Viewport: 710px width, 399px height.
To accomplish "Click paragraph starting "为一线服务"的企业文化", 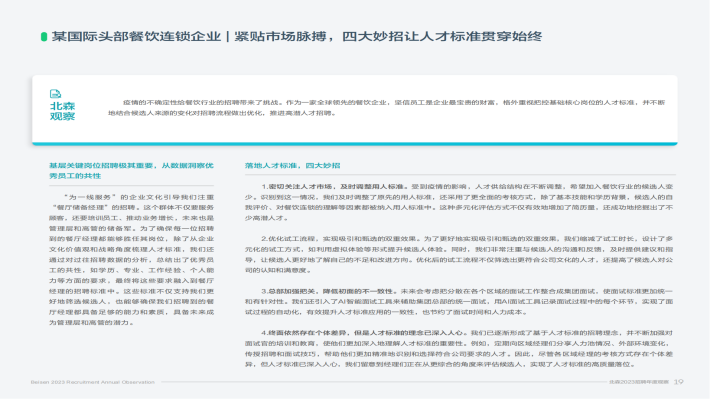I will click(x=131, y=260).
